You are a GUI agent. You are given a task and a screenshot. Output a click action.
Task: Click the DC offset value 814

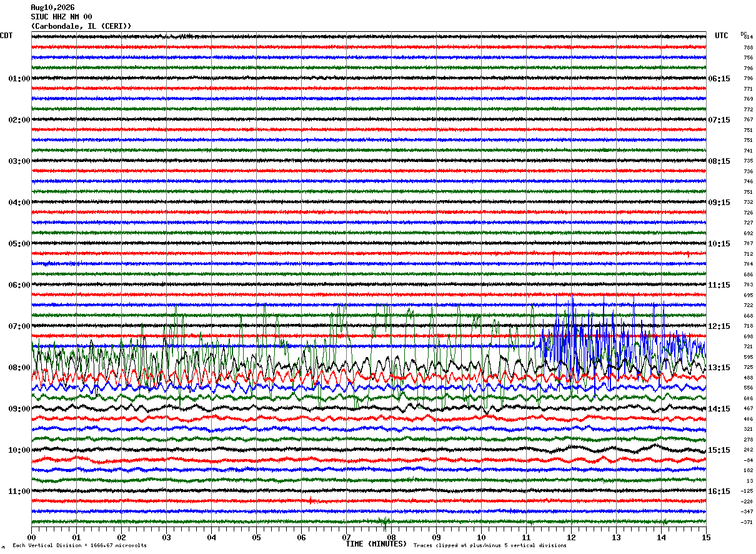[748, 38]
